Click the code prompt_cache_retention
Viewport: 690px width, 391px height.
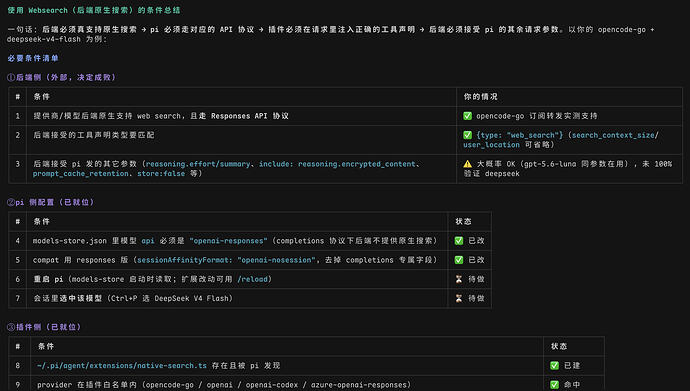click(x=81, y=173)
